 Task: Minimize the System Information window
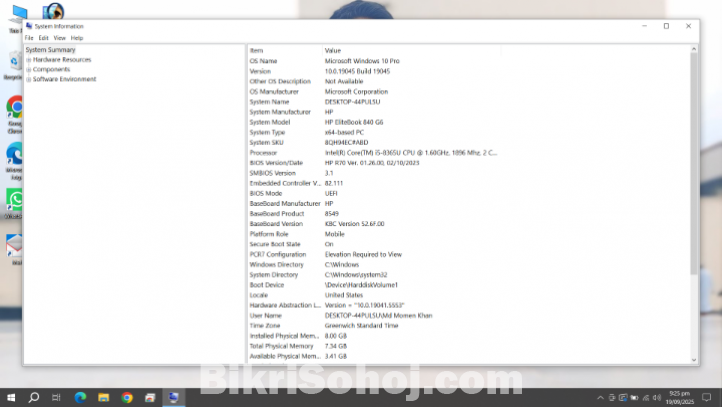click(645, 26)
